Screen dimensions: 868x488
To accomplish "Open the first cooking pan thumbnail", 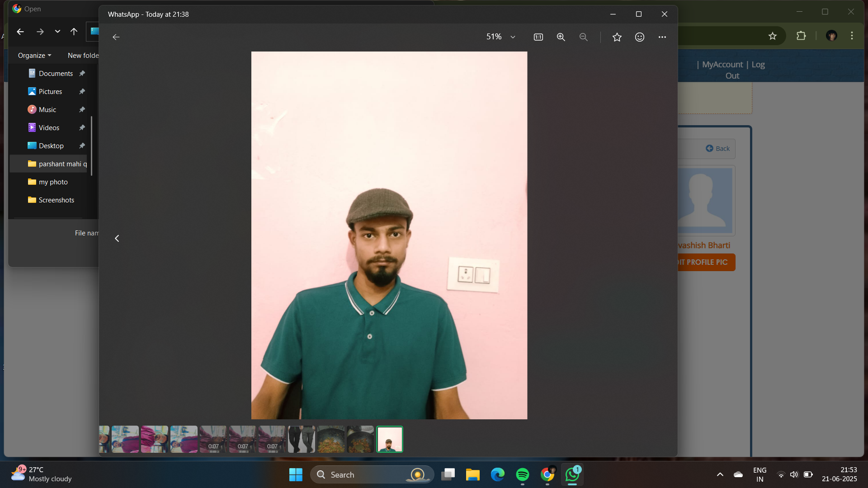I will pos(331,439).
